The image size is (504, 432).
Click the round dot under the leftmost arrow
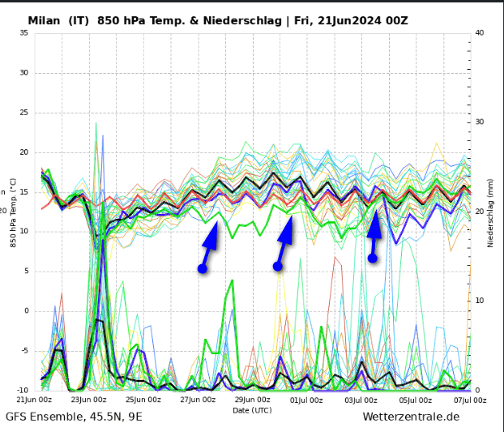(x=203, y=268)
